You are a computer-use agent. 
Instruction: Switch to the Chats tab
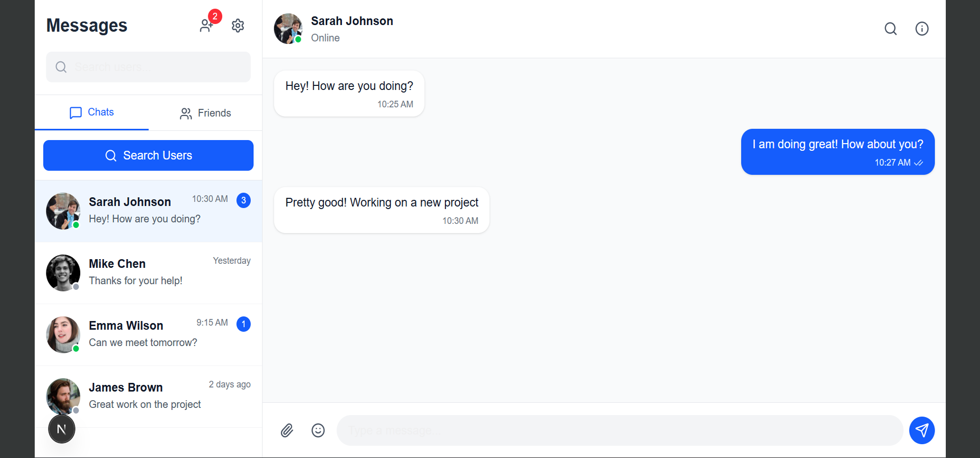[x=91, y=112]
